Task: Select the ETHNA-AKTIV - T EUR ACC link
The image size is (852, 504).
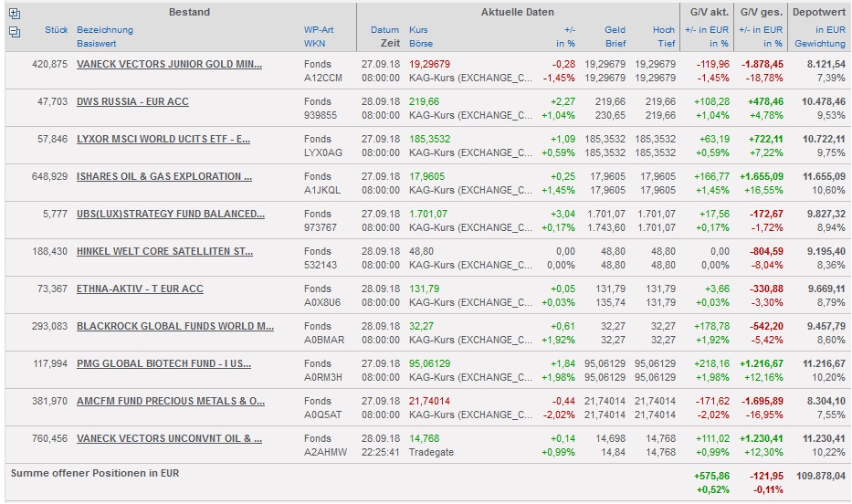Action: pyautogui.click(x=140, y=289)
